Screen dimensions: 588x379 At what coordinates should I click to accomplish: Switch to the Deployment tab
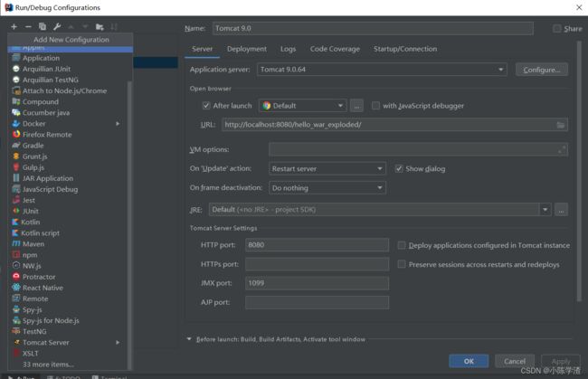[x=247, y=49]
